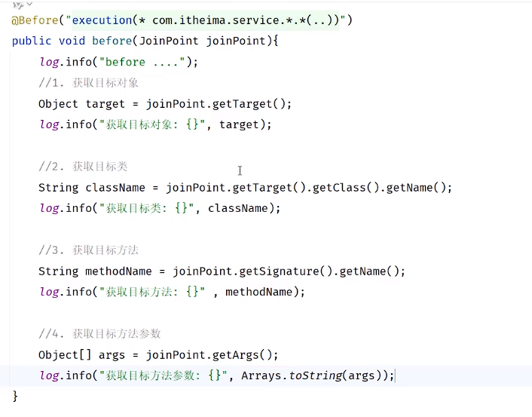This screenshot has width=532, height=417.
Task: Click the className variable declaration
Action: (x=113, y=188)
